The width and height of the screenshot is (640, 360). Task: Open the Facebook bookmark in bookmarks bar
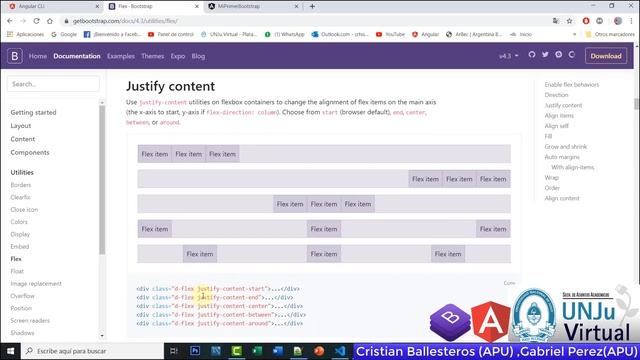pyautogui.click(x=112, y=34)
